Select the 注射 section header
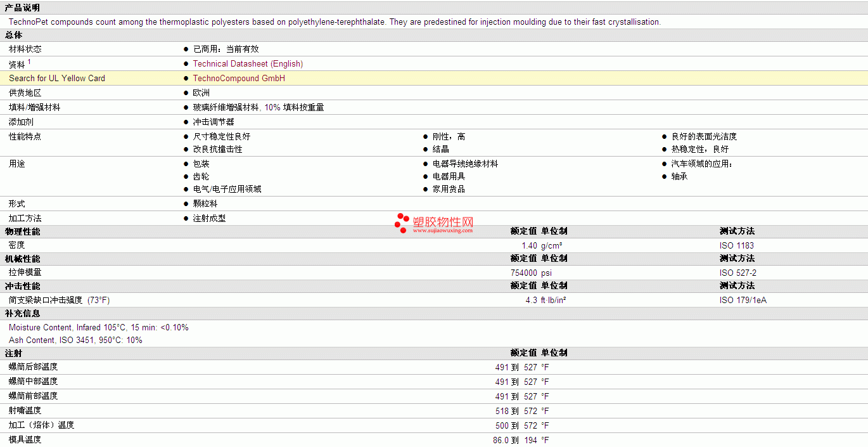The height and width of the screenshot is (447, 868). 13,353
